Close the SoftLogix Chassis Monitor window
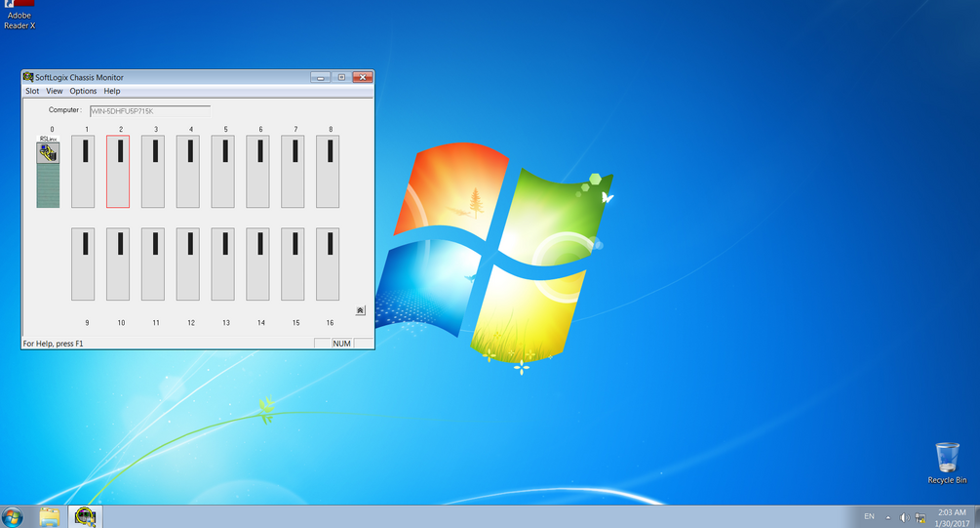This screenshot has width=980, height=528. [x=363, y=77]
